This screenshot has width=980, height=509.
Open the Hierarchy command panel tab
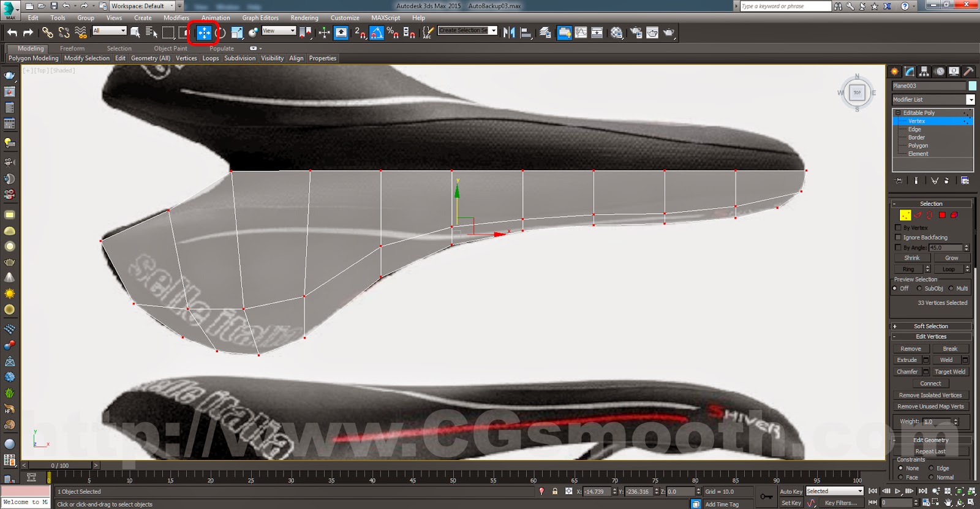pyautogui.click(x=924, y=72)
